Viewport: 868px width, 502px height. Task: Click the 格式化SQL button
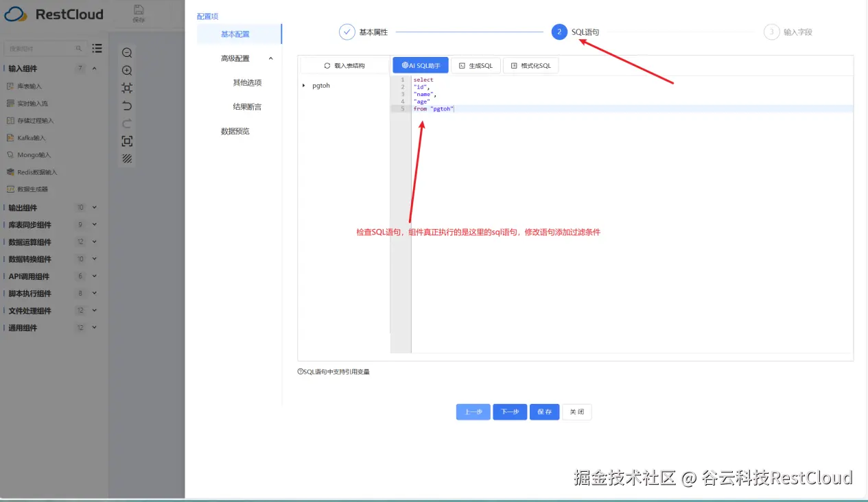click(x=530, y=65)
